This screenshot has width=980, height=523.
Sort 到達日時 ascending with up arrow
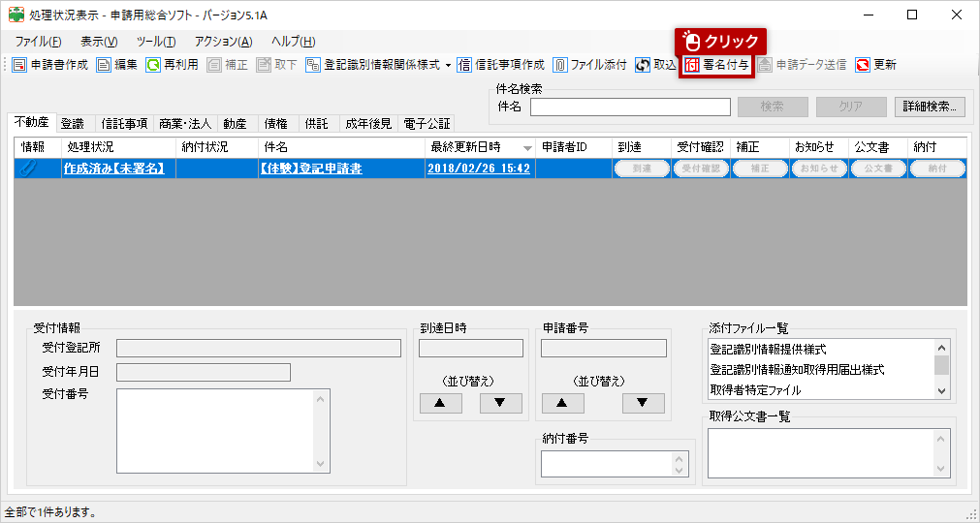point(441,403)
